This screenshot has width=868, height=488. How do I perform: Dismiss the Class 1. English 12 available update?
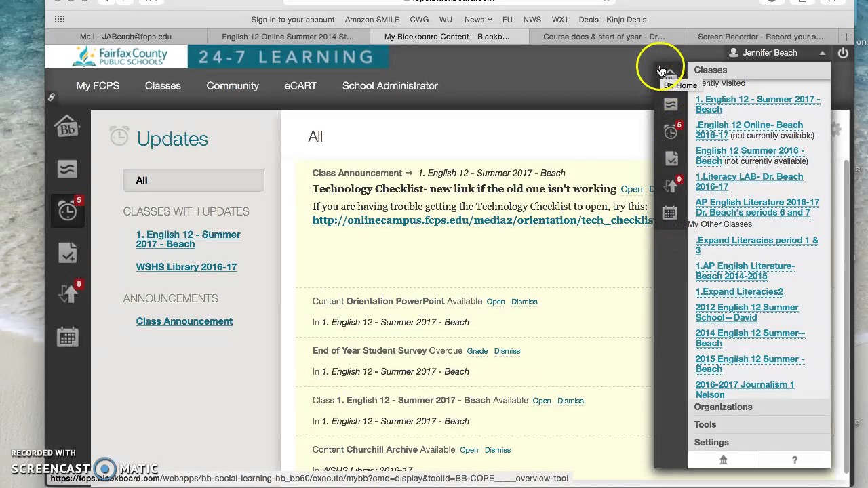570,401
